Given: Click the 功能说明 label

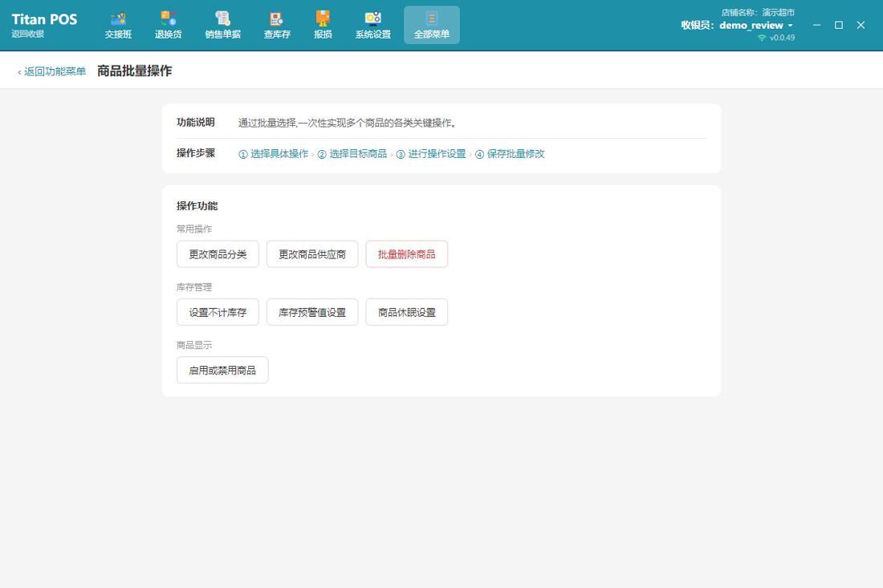Looking at the screenshot, I should (195, 122).
